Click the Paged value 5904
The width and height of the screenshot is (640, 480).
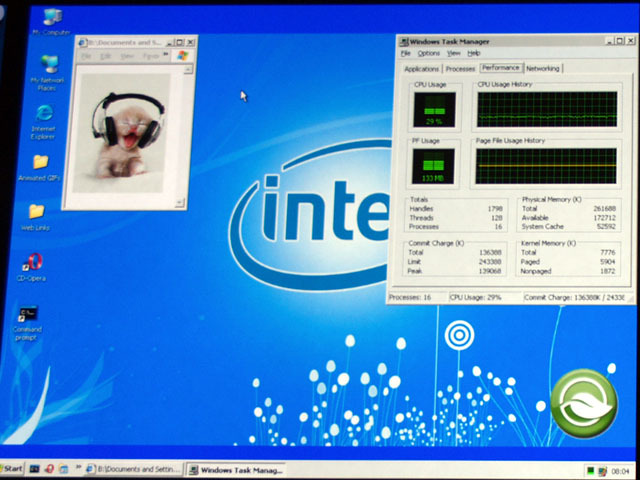click(608, 262)
